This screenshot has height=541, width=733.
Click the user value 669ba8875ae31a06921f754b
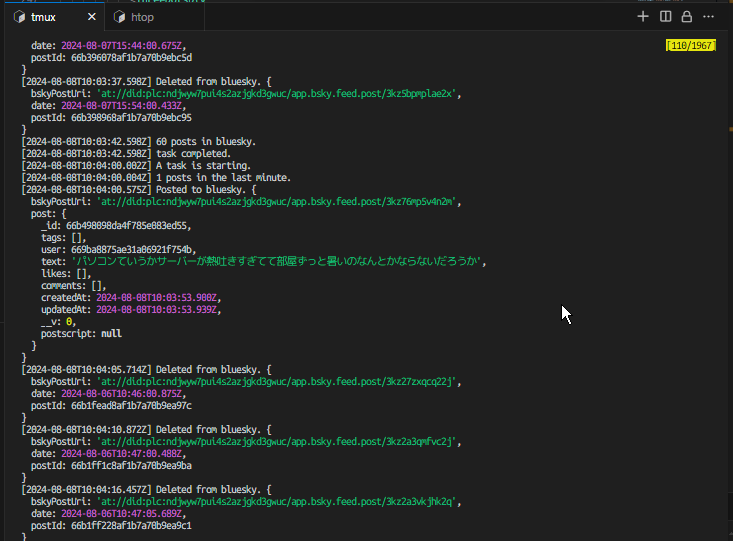131,250
